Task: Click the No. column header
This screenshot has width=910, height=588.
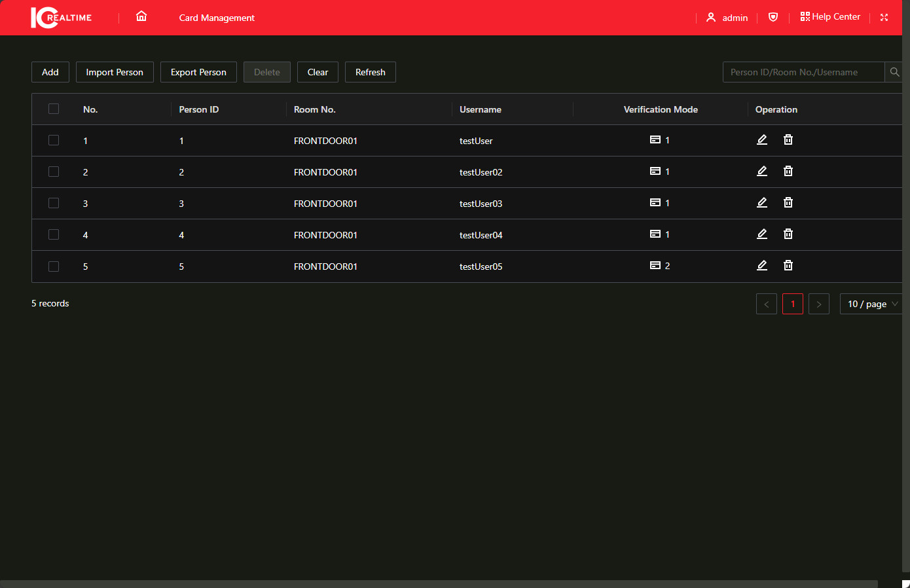Action: (x=90, y=109)
